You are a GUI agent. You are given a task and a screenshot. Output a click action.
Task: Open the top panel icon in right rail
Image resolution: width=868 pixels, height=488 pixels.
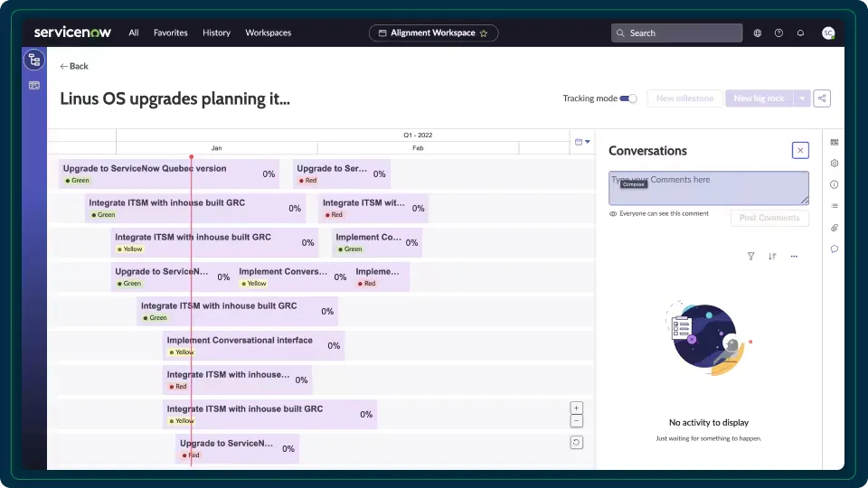(835, 142)
